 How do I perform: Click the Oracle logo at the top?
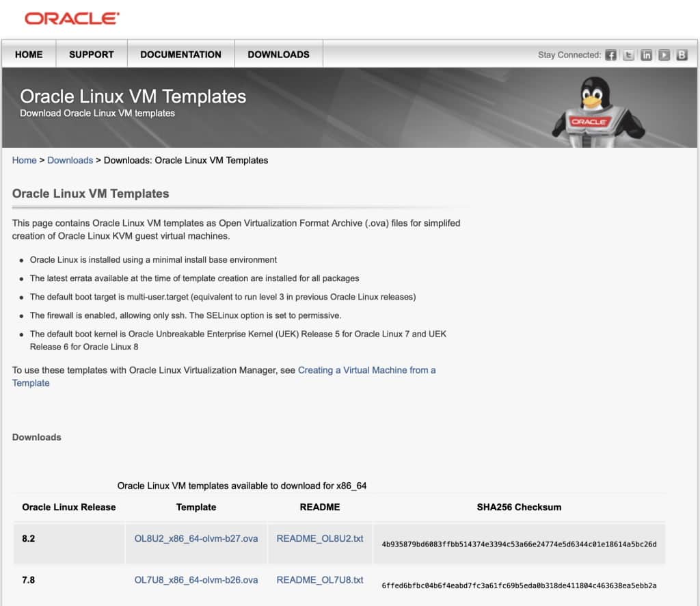71,18
